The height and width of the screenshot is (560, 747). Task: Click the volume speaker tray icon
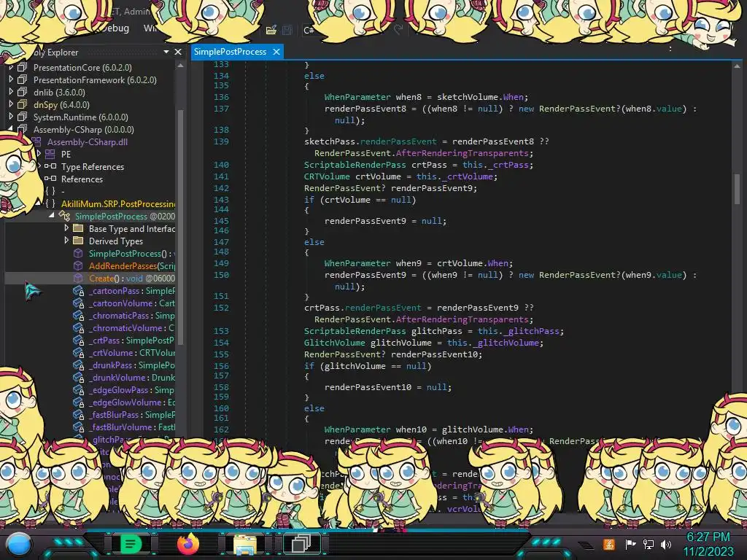click(665, 544)
